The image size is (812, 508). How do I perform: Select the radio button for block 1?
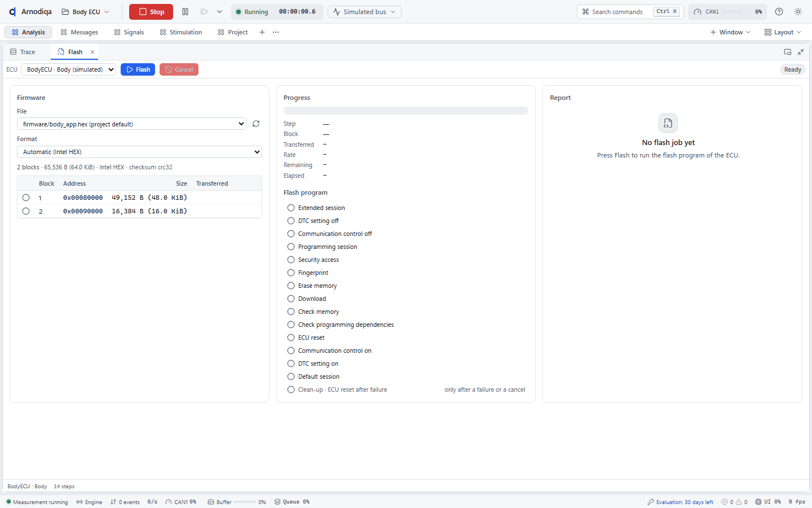[26, 198]
